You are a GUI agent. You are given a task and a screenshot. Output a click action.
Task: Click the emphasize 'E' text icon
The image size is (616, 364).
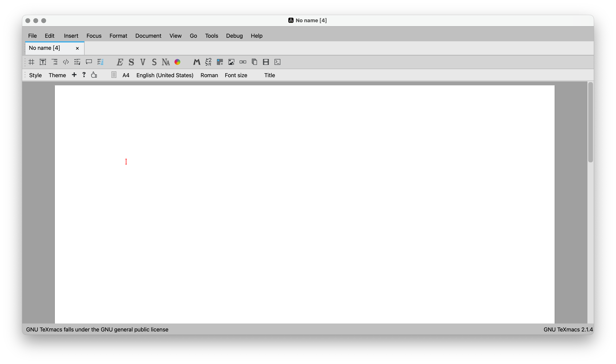[120, 62]
